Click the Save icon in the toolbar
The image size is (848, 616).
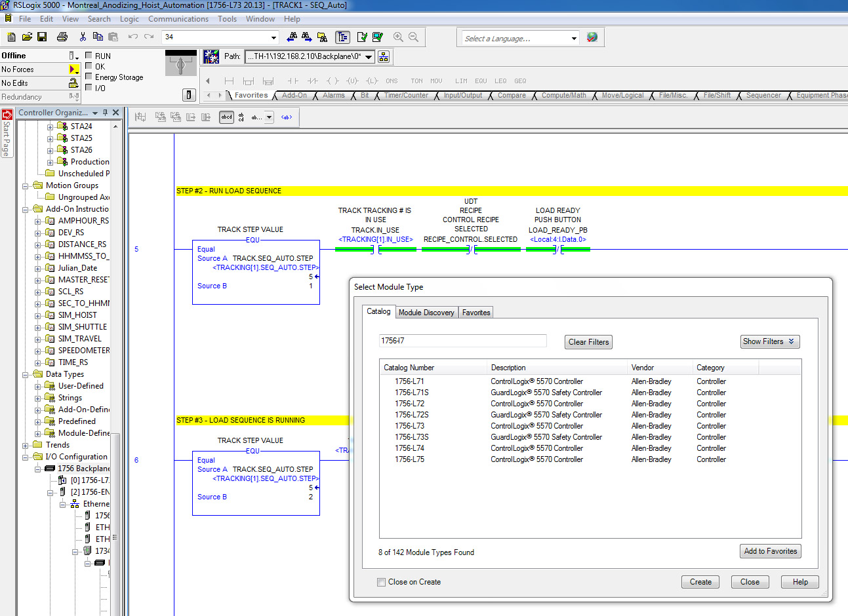[42, 37]
